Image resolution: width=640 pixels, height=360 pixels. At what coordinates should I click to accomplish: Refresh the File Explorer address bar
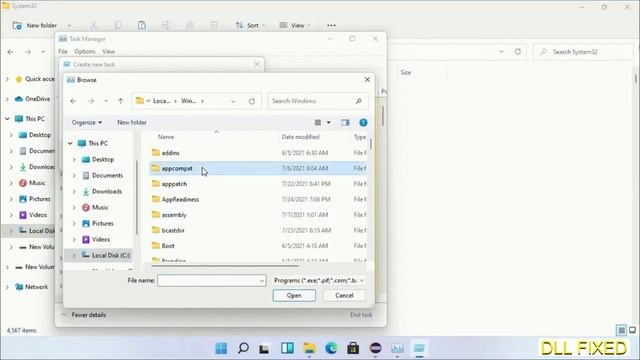coord(518,52)
